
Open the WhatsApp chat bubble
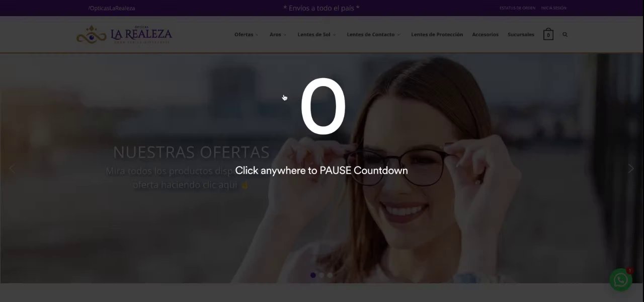621,279
